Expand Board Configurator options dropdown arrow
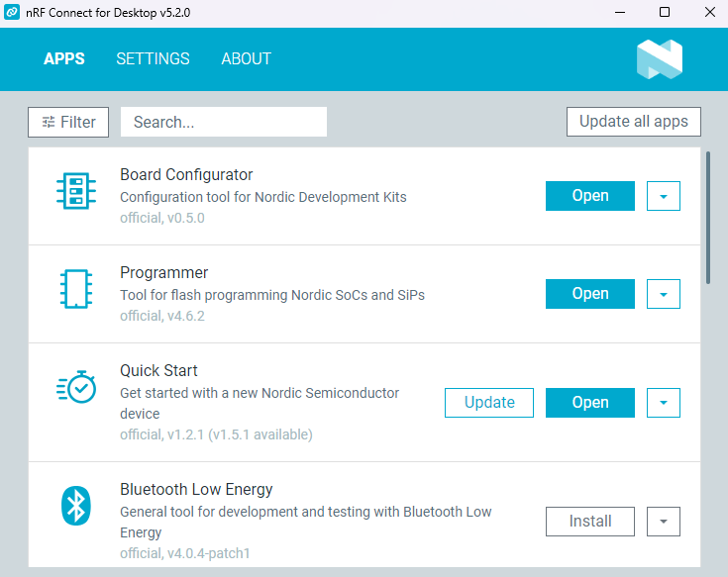728x577 pixels. 663,196
